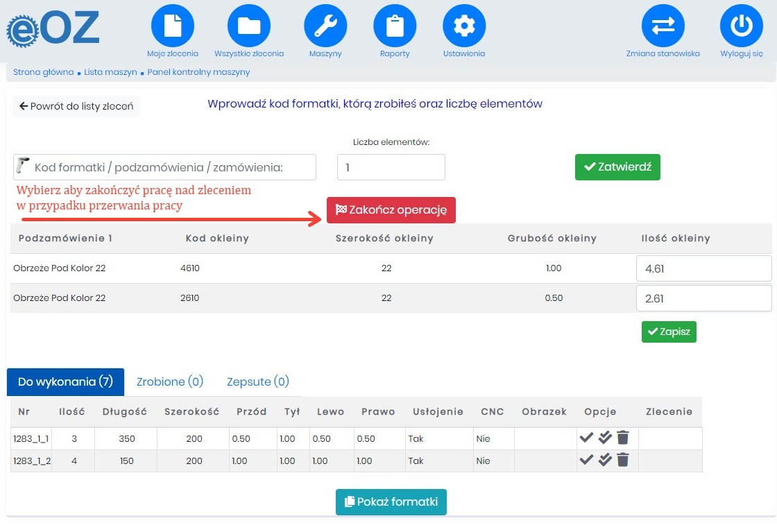The image size is (777, 532).
Task: Trash icon for row 1283_1_2
Action: click(x=623, y=460)
